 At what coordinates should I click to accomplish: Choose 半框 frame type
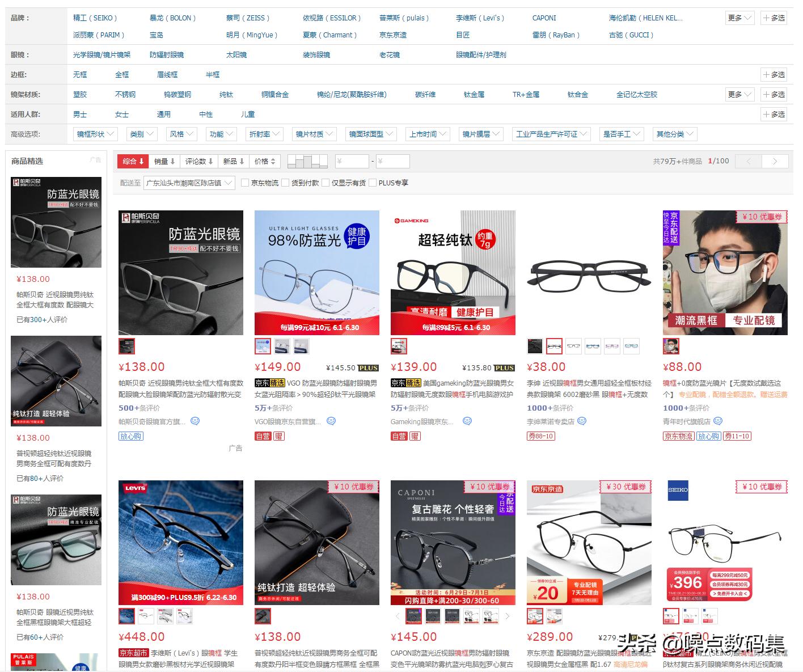click(x=213, y=75)
